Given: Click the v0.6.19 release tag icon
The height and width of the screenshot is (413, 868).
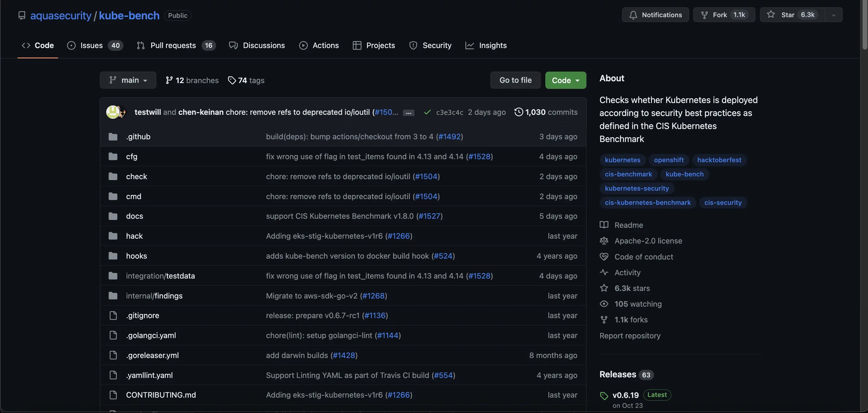Looking at the screenshot, I should [x=604, y=395].
